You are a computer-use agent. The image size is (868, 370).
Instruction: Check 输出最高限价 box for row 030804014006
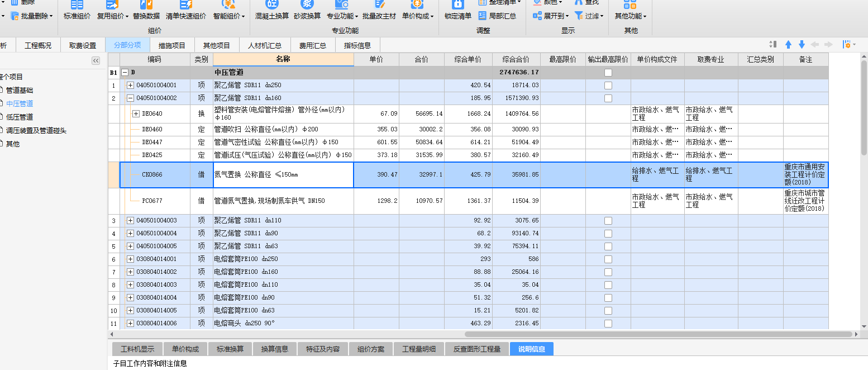coord(608,324)
